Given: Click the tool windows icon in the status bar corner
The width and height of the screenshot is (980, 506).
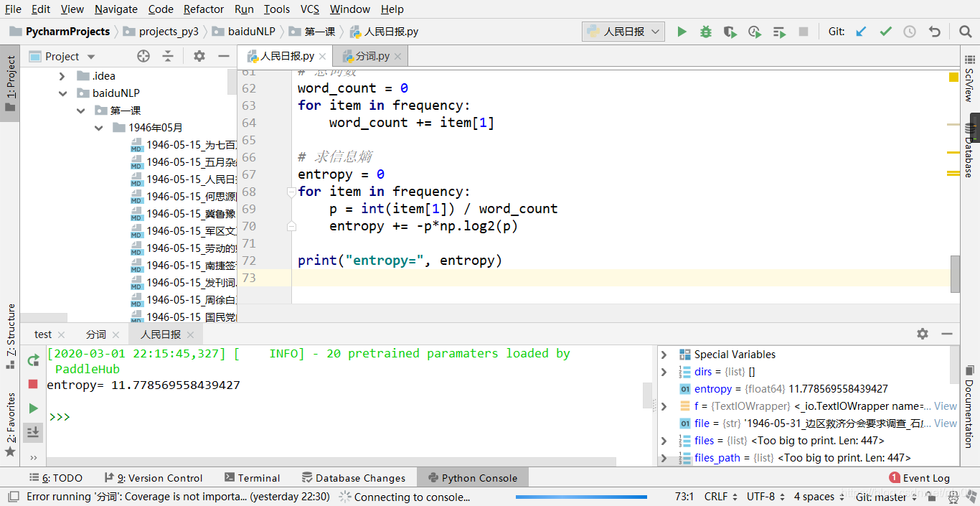Looking at the screenshot, I should [13, 497].
